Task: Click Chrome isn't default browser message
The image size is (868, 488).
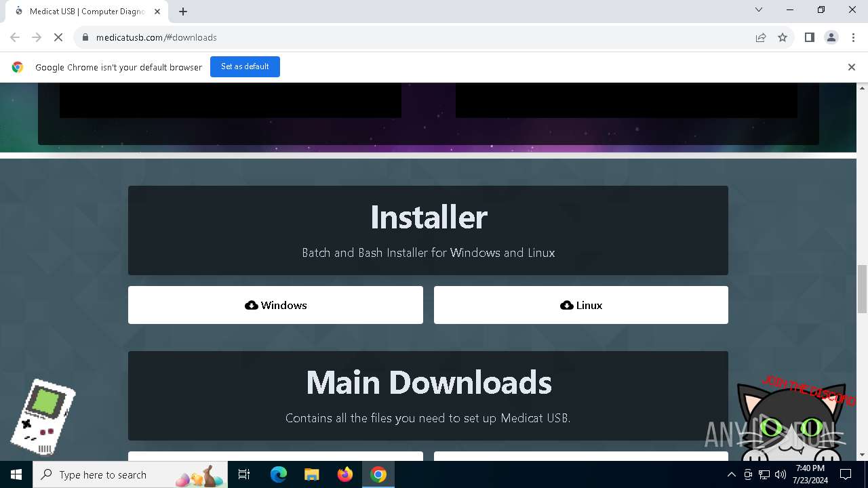Action: pos(119,67)
